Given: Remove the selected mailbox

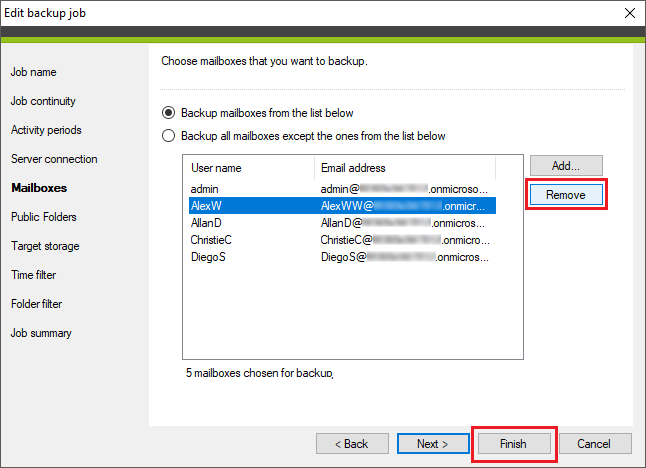Looking at the screenshot, I should coord(566,194).
